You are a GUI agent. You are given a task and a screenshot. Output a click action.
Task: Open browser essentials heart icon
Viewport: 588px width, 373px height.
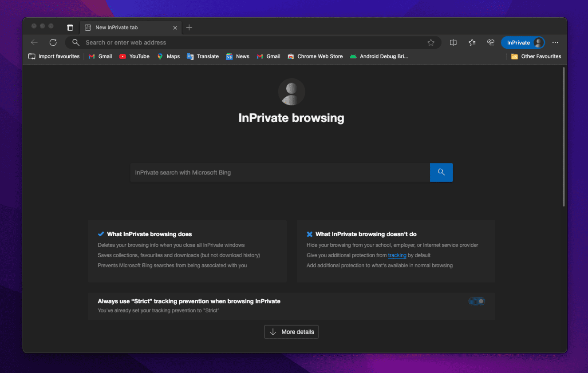coord(490,43)
